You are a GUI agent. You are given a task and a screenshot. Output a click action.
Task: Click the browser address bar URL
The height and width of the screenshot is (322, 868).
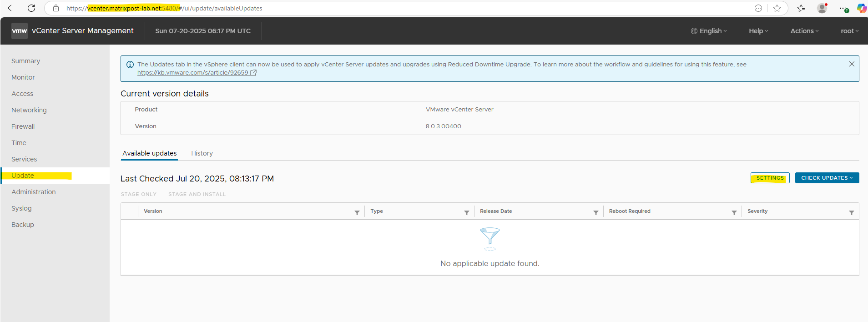[164, 8]
